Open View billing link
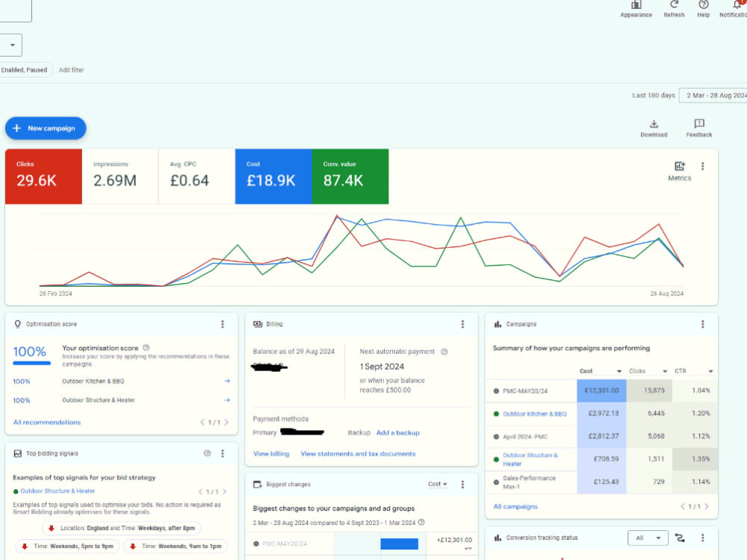This screenshot has height=560, width=747. coord(271,454)
